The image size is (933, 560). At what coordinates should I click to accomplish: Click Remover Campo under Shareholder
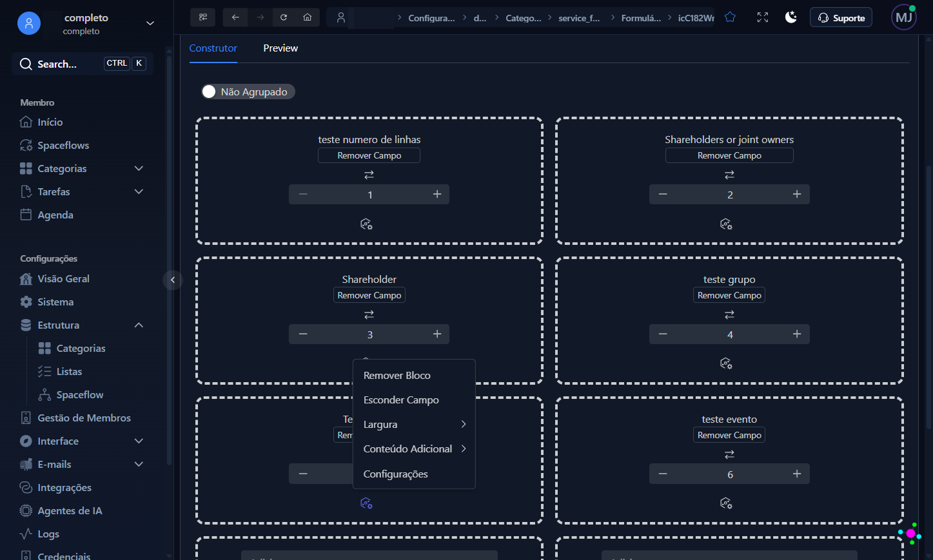(x=369, y=295)
